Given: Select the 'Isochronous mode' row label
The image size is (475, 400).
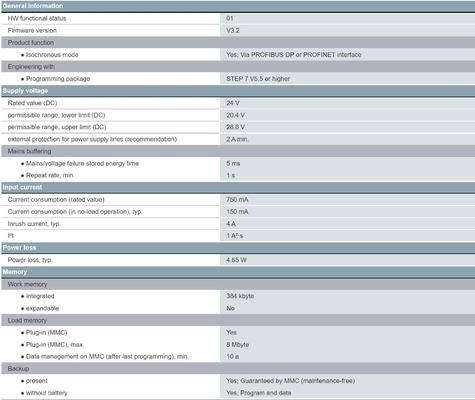Looking at the screenshot, I should [x=52, y=55].
